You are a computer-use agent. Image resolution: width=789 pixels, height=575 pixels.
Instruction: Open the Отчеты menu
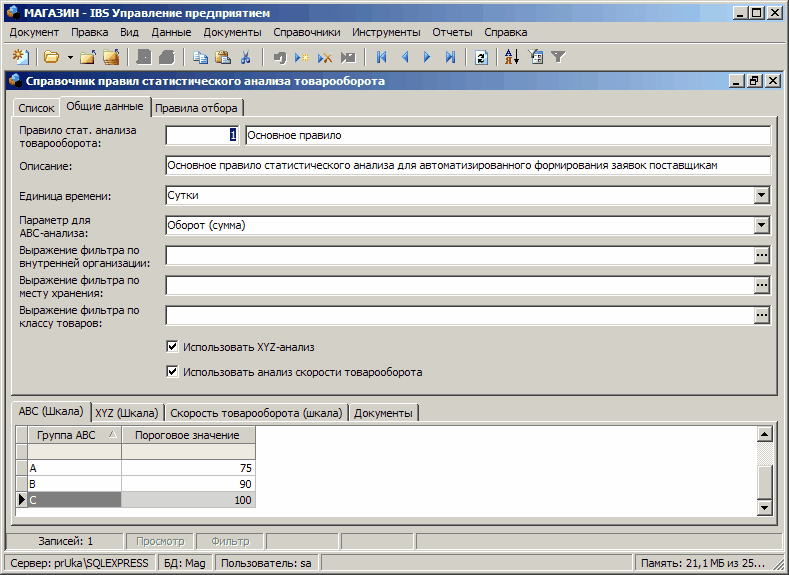[452, 32]
